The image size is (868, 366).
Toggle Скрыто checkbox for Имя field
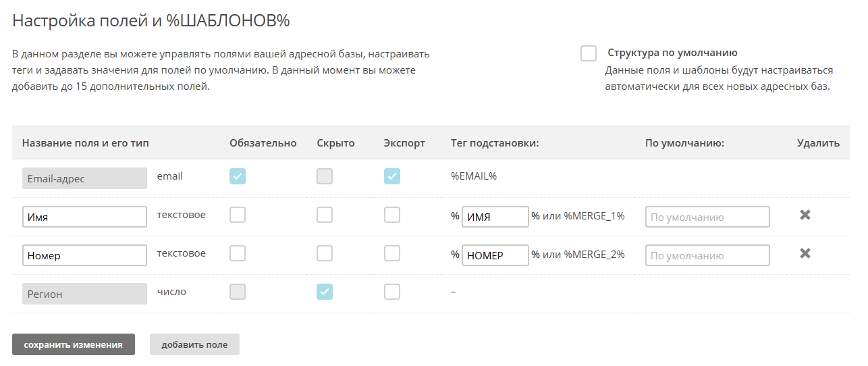pyautogui.click(x=325, y=215)
